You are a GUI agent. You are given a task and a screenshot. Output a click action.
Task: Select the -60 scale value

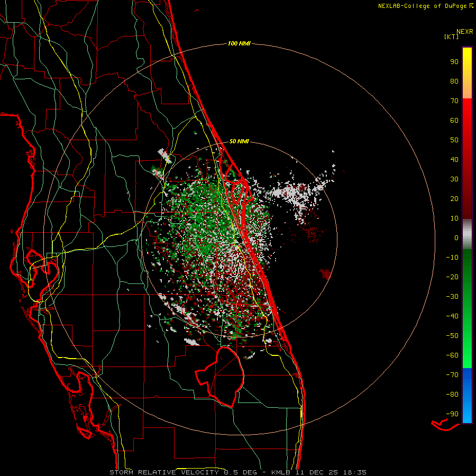tap(452, 355)
